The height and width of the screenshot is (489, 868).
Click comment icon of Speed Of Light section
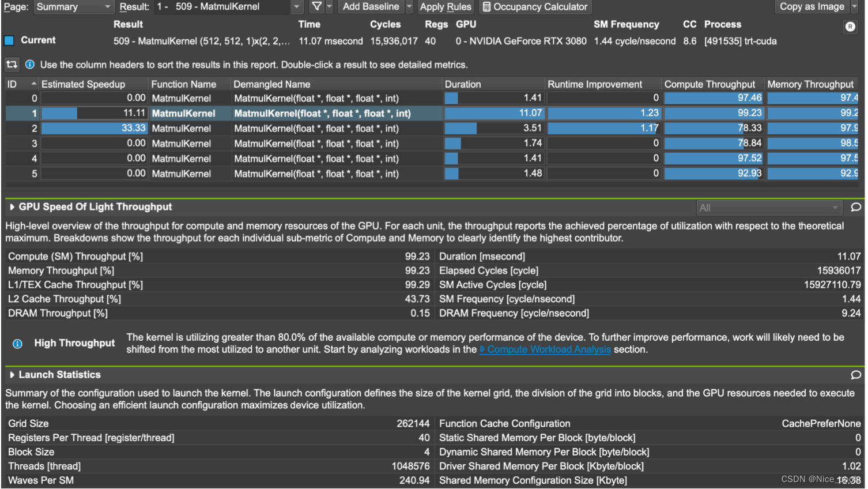click(855, 207)
